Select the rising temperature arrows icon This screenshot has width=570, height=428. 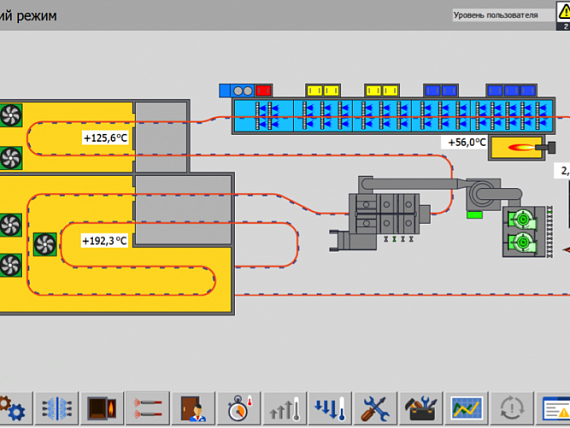point(285,408)
